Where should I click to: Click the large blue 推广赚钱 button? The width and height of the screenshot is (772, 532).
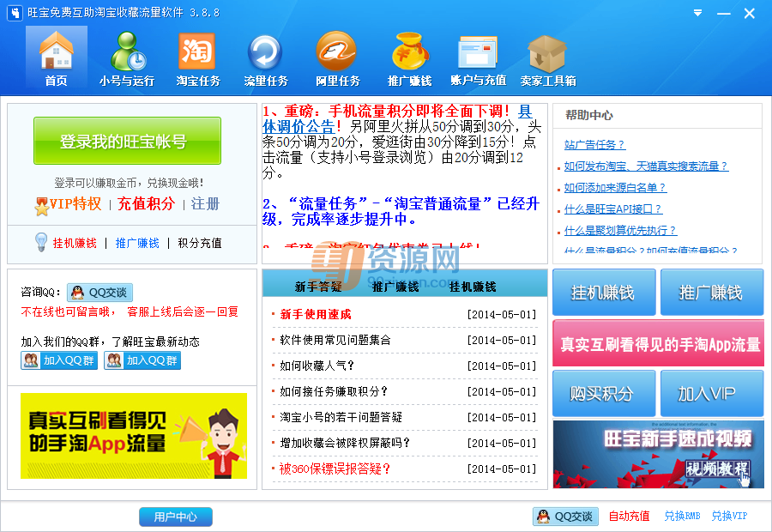[711, 292]
